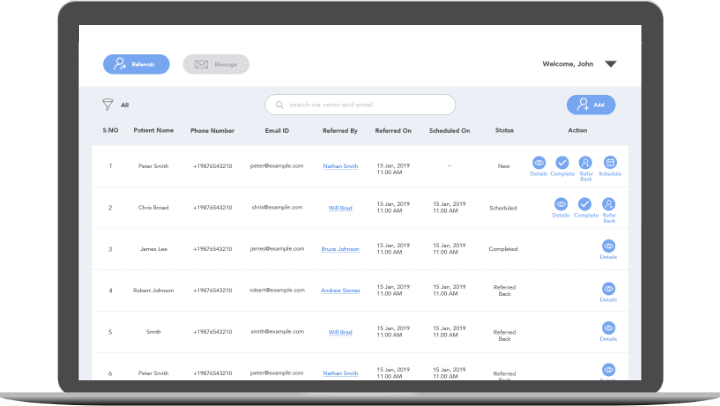Screen dimensions: 720x406
Task: Open Schedule icon for Peter Smith
Action: (x=610, y=162)
